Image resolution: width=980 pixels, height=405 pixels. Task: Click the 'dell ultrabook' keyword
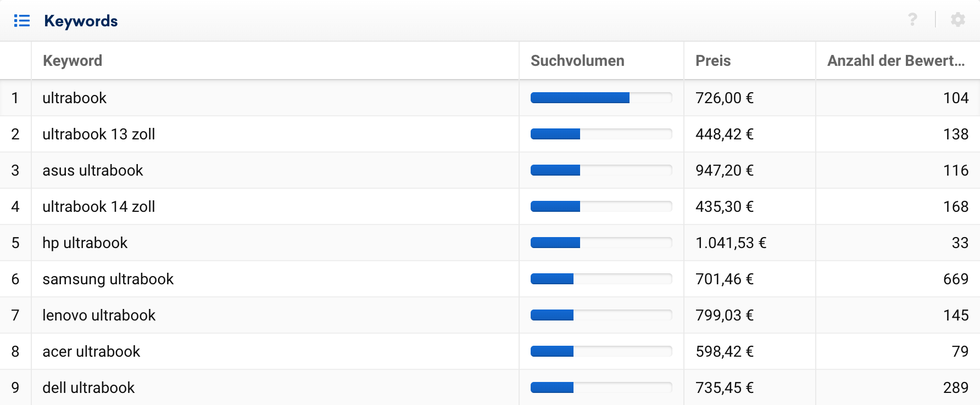click(88, 387)
